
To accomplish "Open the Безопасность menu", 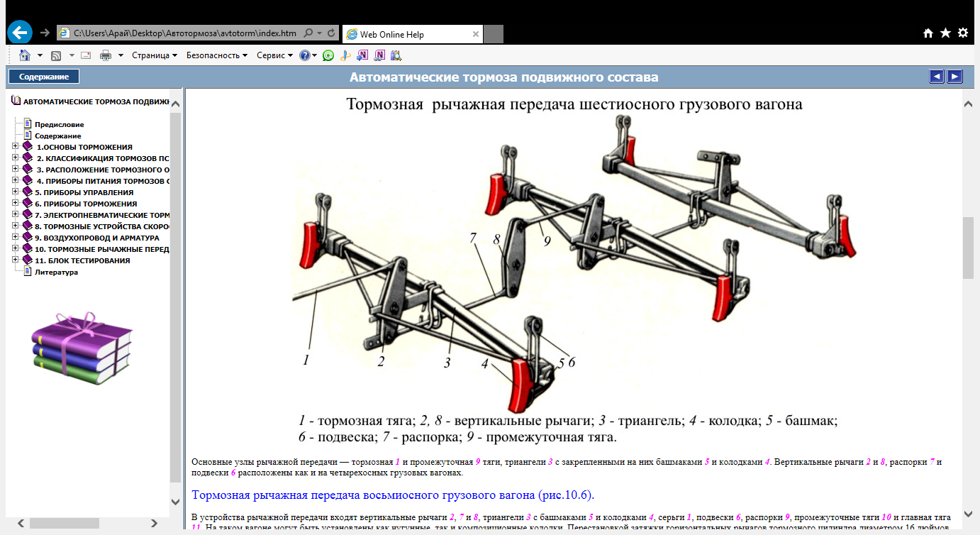I will (x=217, y=55).
